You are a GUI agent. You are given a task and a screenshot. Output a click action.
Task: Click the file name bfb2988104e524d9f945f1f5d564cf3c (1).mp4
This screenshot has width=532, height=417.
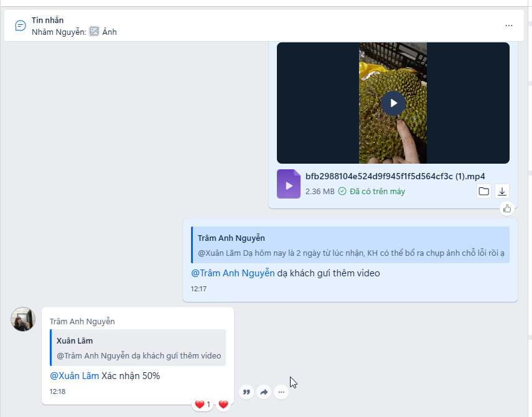[395, 176]
